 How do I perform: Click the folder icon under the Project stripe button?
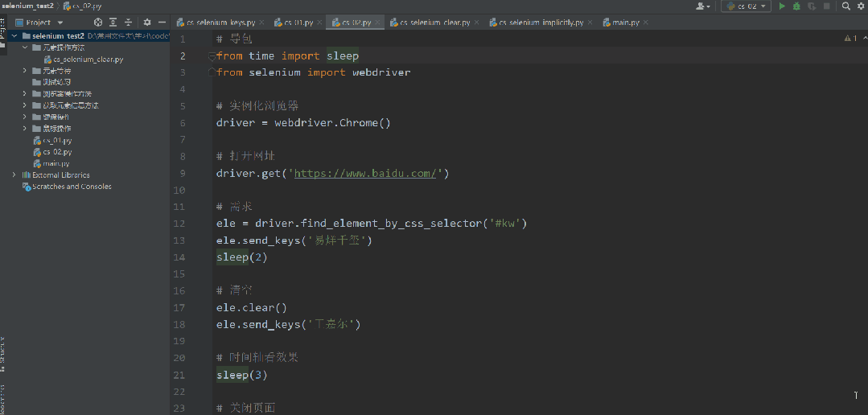[2, 46]
